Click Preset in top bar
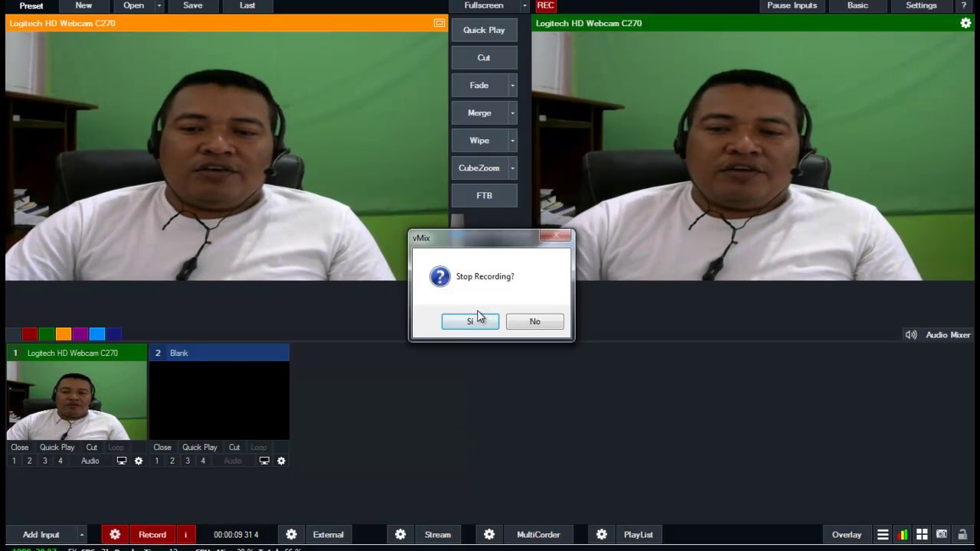The width and height of the screenshot is (980, 551). [x=31, y=5]
